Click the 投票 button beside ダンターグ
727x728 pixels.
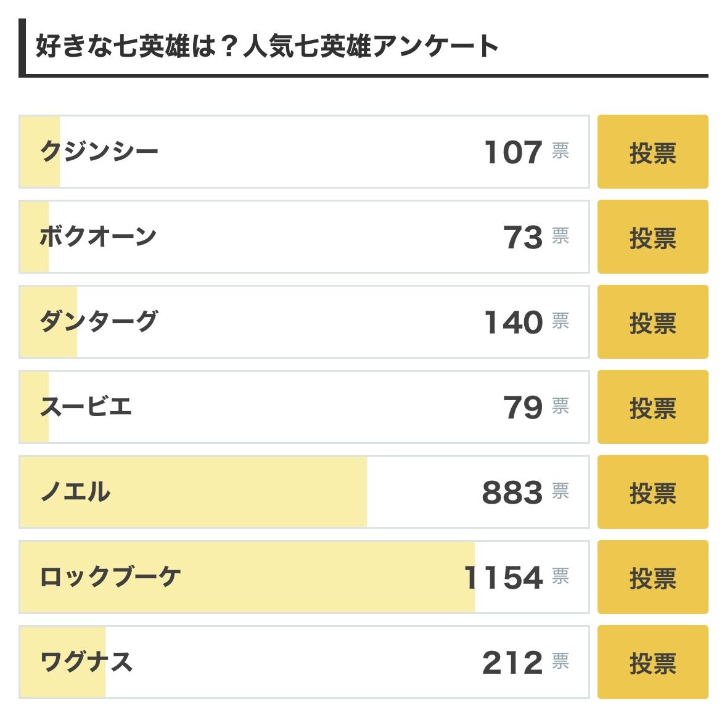[x=652, y=322]
